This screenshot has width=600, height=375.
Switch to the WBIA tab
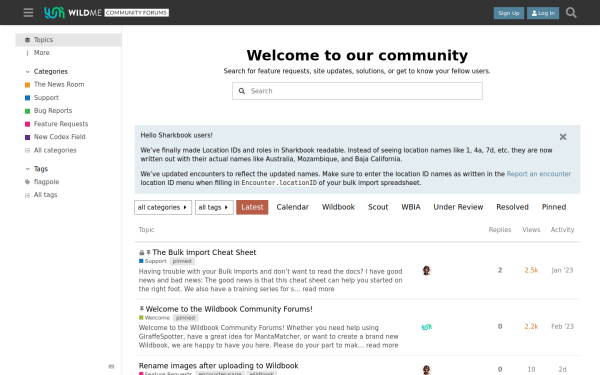[x=411, y=207]
